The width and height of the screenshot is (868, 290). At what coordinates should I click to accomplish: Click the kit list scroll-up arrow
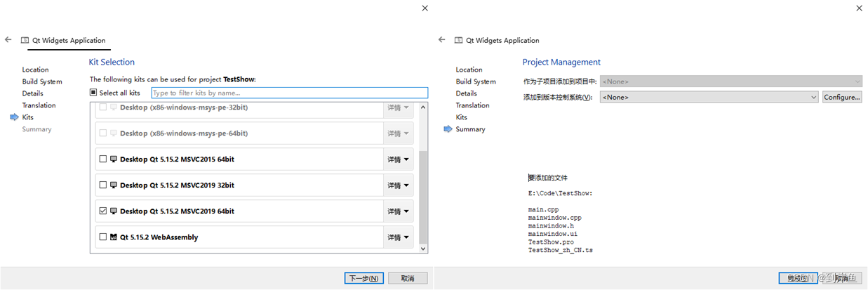[422, 107]
